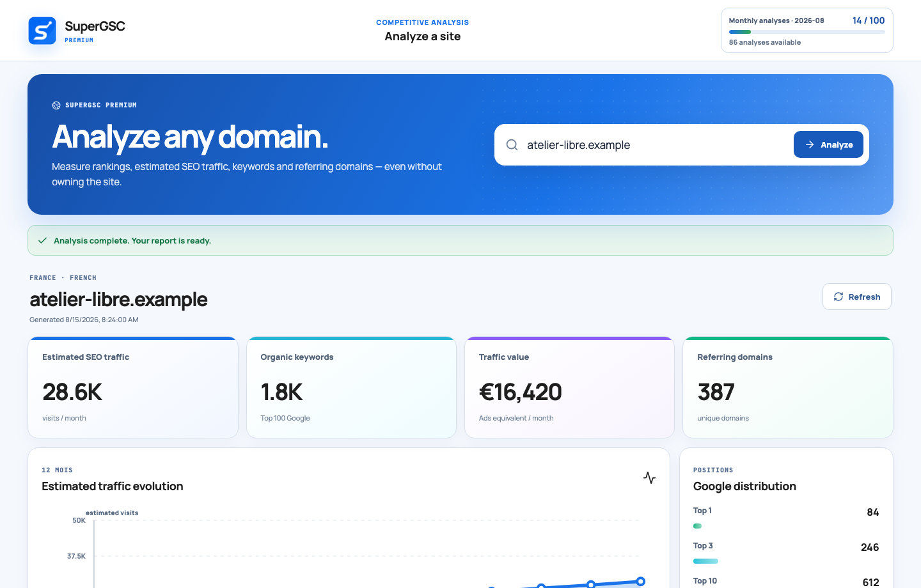921x588 pixels.
Task: Click the '612' Top 10 count
Action: coord(870,582)
